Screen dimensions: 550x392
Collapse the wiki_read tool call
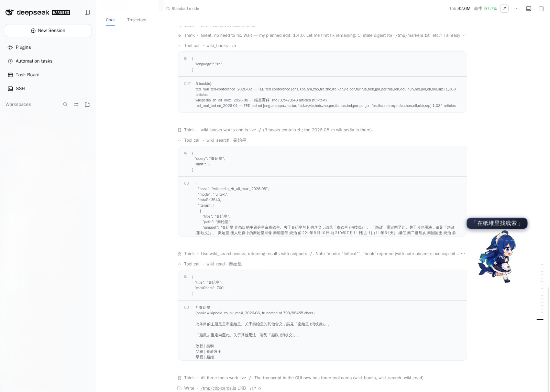click(179, 264)
